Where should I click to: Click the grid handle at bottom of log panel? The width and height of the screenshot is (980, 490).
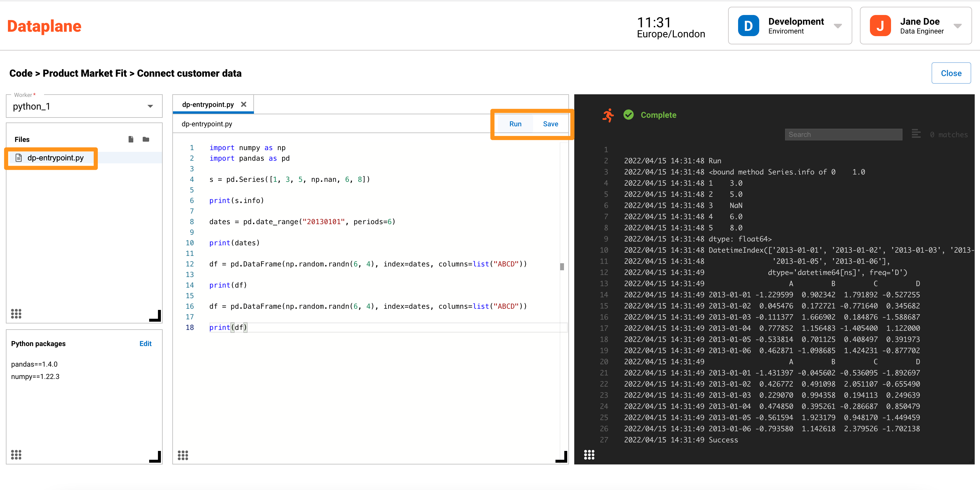[x=589, y=454]
